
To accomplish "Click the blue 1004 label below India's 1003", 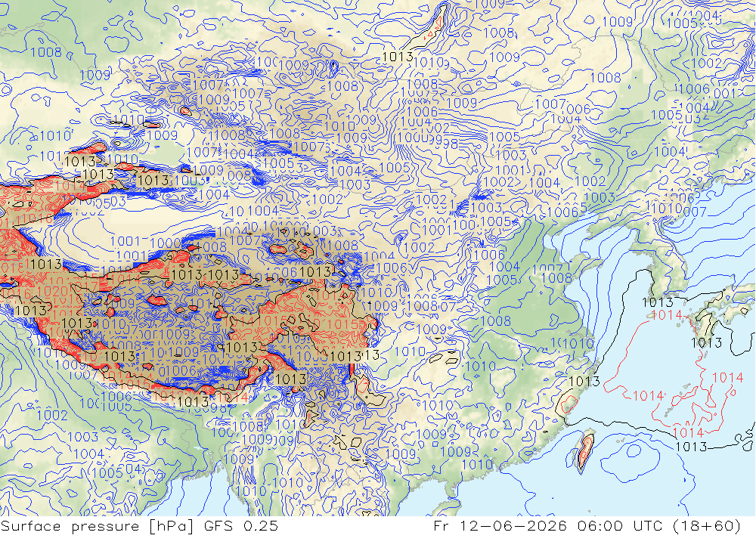I will coord(89,454).
